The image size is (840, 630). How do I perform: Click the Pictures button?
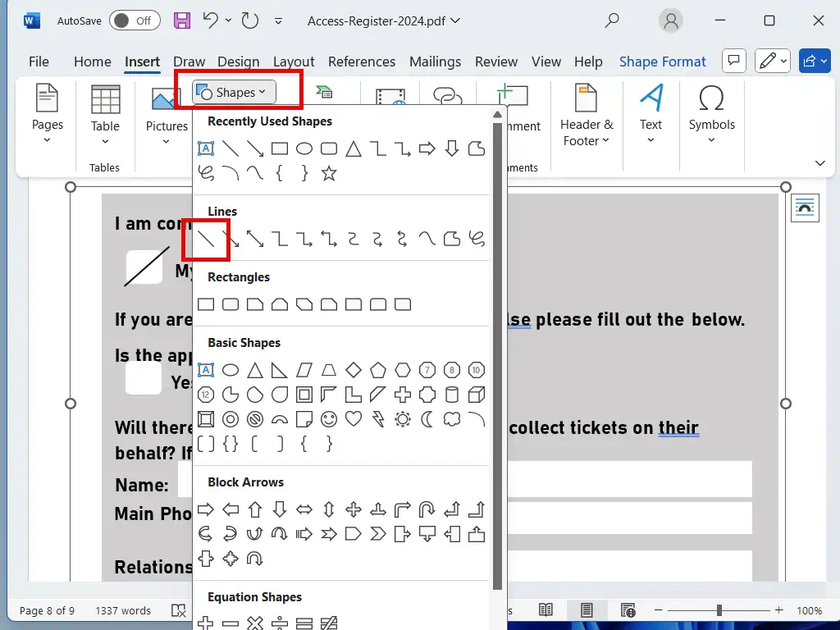coord(167,116)
